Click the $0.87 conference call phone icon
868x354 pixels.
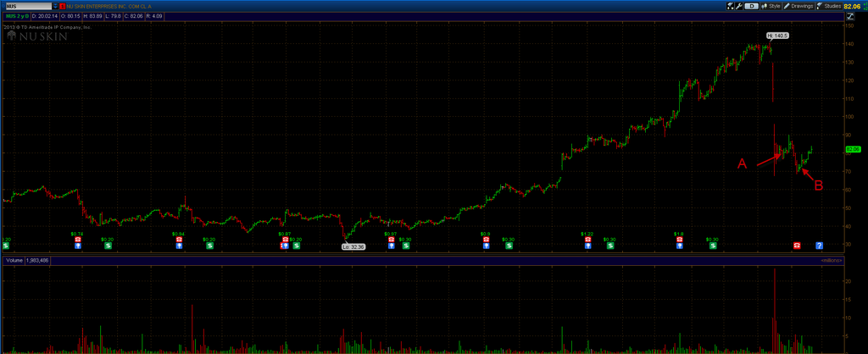click(x=286, y=239)
